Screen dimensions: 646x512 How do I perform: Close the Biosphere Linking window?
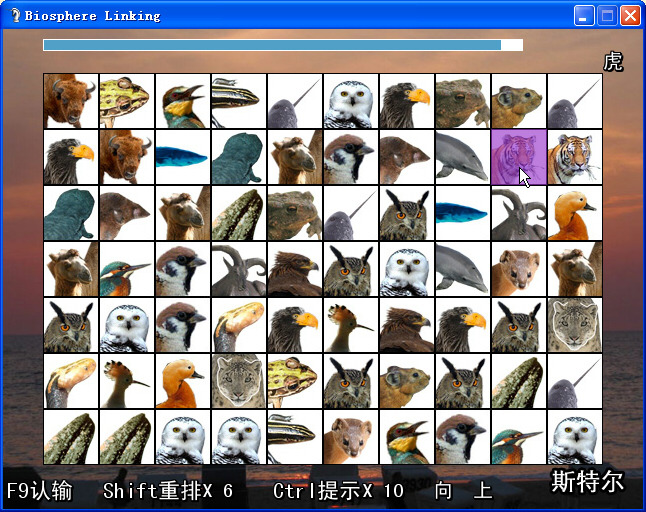(x=630, y=16)
